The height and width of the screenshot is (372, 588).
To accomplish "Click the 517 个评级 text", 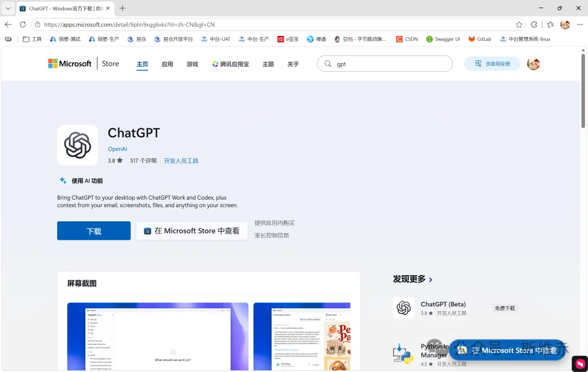I will pyautogui.click(x=143, y=160).
